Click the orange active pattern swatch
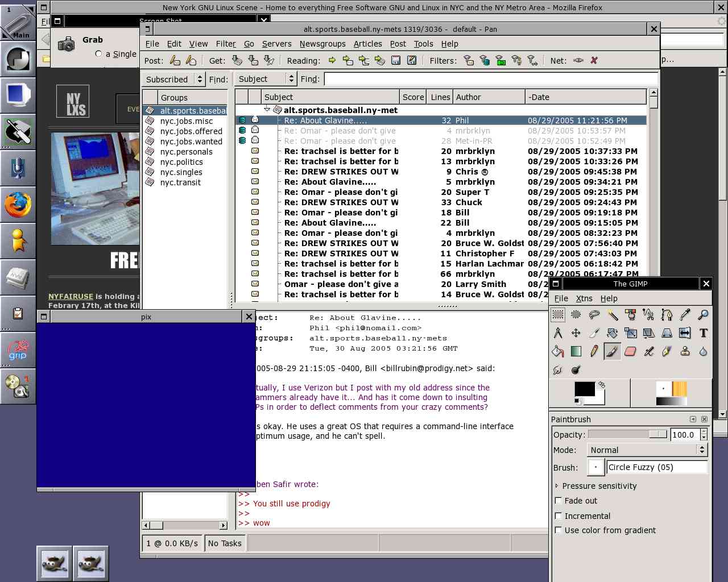The height and width of the screenshot is (582, 728). [x=680, y=389]
